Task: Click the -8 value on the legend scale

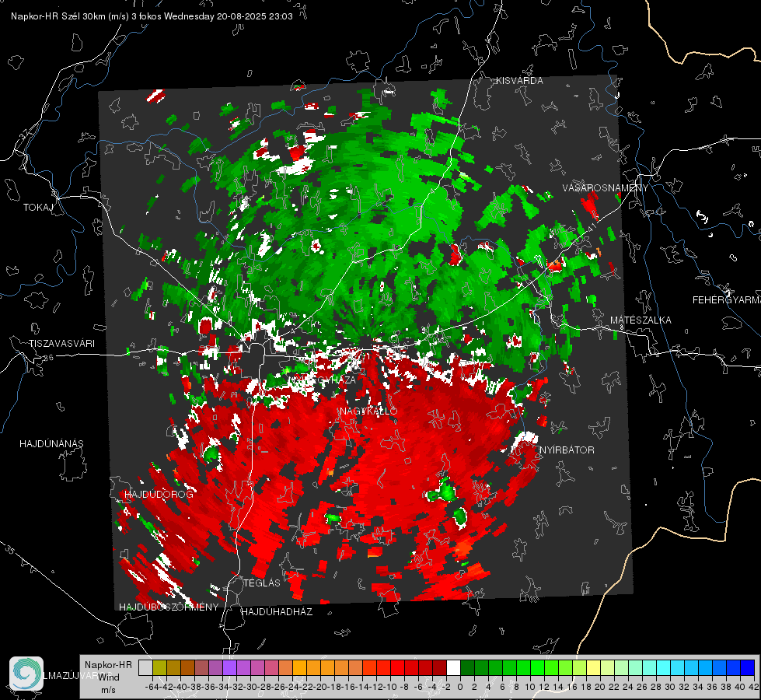Action: pyautogui.click(x=404, y=687)
